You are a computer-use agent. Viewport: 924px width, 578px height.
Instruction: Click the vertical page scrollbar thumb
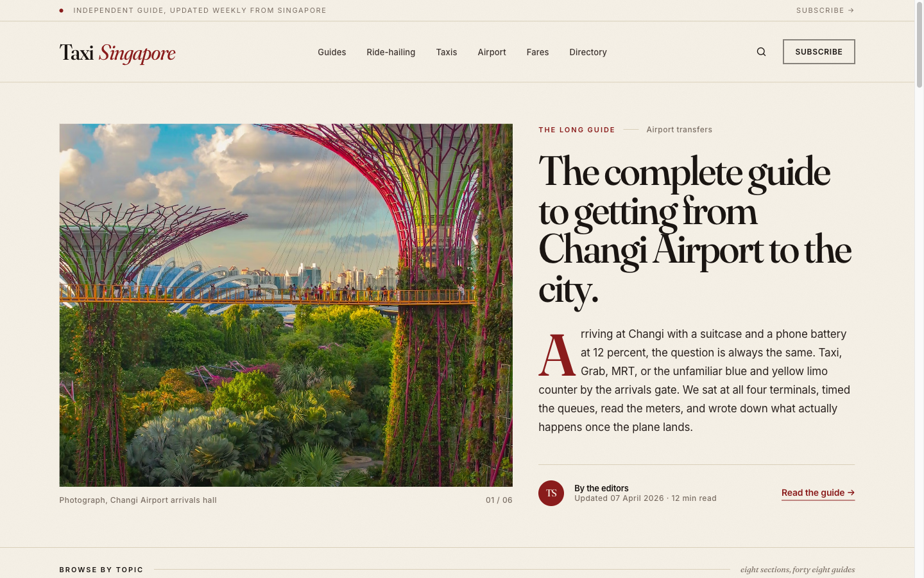pos(919,45)
